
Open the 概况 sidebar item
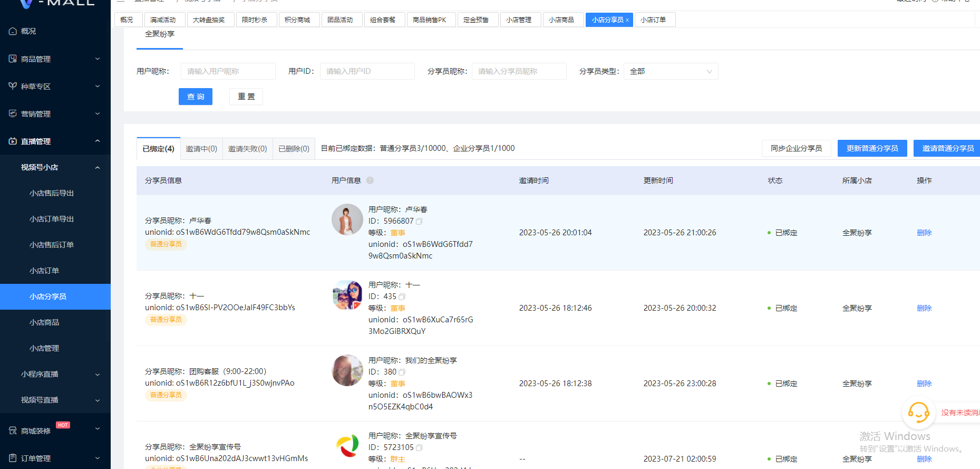coord(55,31)
